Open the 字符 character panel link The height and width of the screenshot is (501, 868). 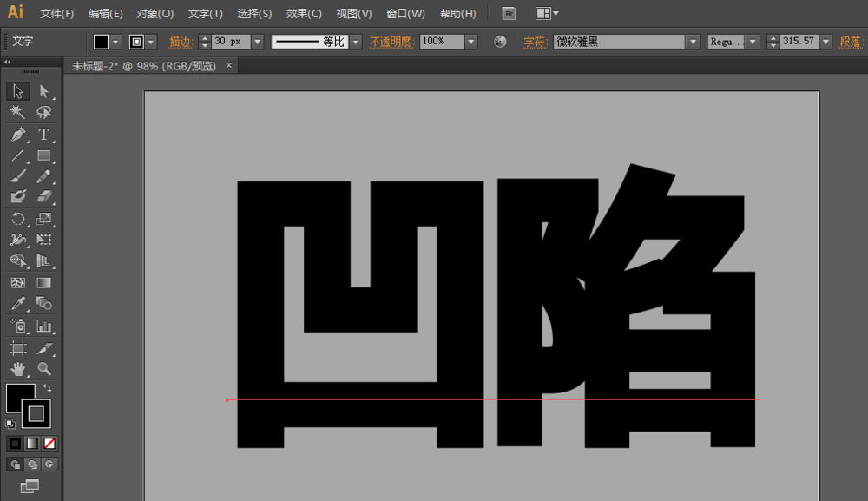[535, 42]
